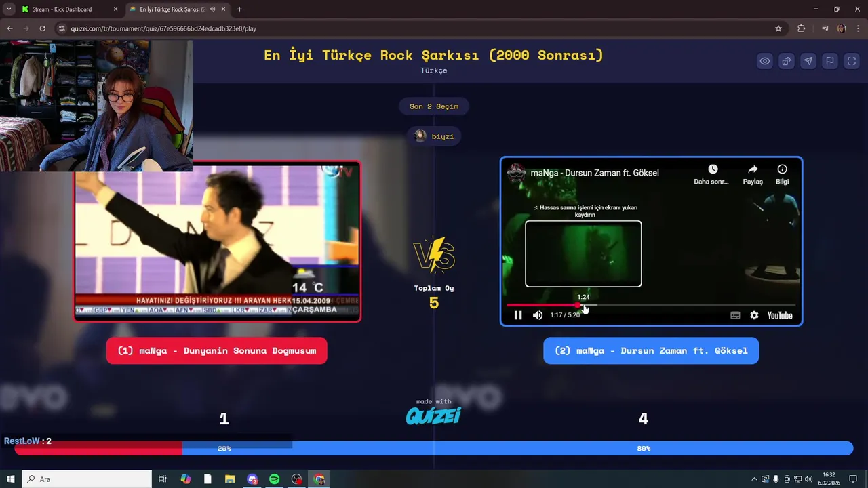Open video on YouTube via logo
Image resolution: width=868 pixels, height=488 pixels.
(x=780, y=315)
